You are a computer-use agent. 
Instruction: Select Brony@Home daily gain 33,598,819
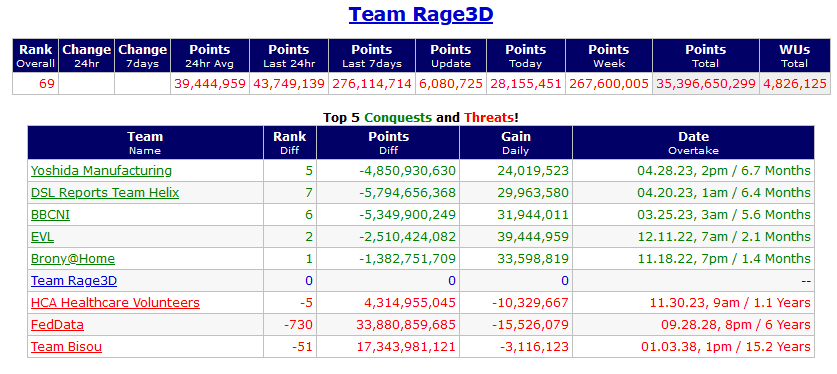pos(532,259)
